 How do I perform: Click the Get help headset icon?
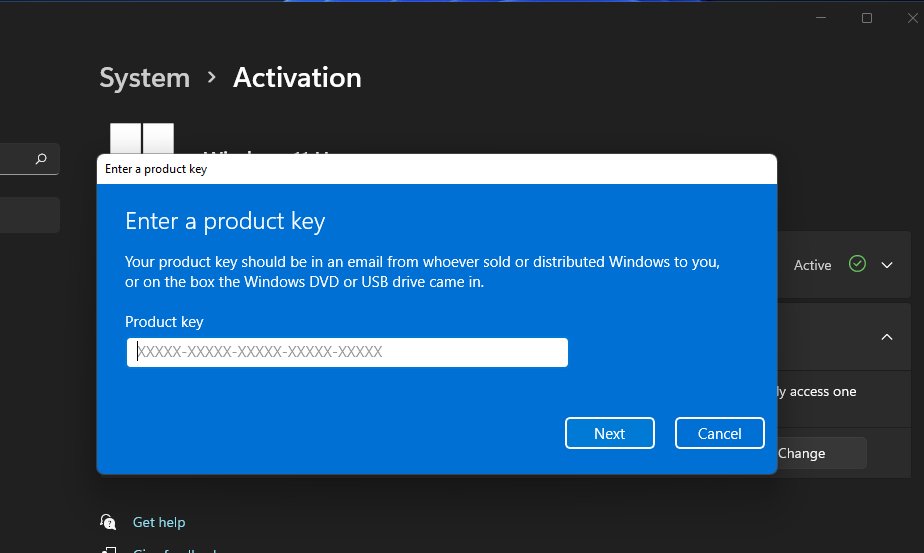pyautogui.click(x=108, y=522)
